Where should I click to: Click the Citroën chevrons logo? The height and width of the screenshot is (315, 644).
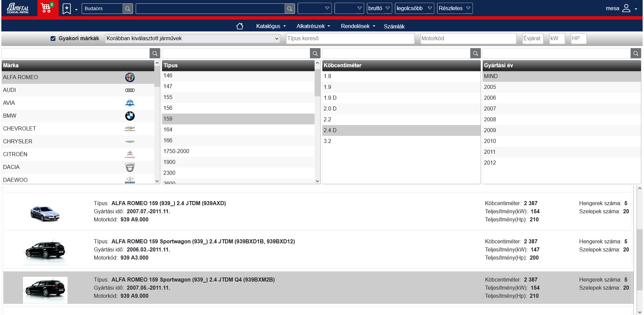[x=130, y=154]
